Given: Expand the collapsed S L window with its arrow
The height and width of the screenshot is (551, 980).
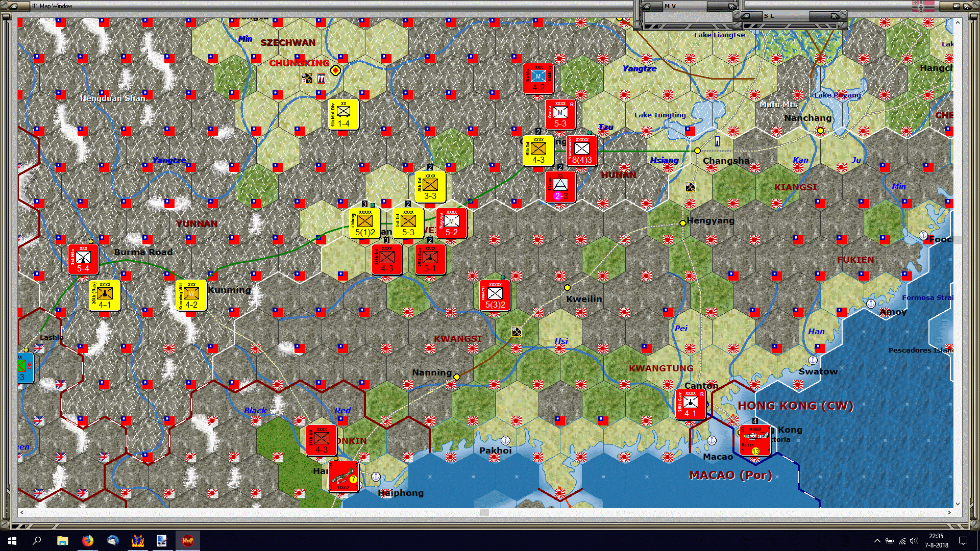Looking at the screenshot, I should tap(746, 16).
